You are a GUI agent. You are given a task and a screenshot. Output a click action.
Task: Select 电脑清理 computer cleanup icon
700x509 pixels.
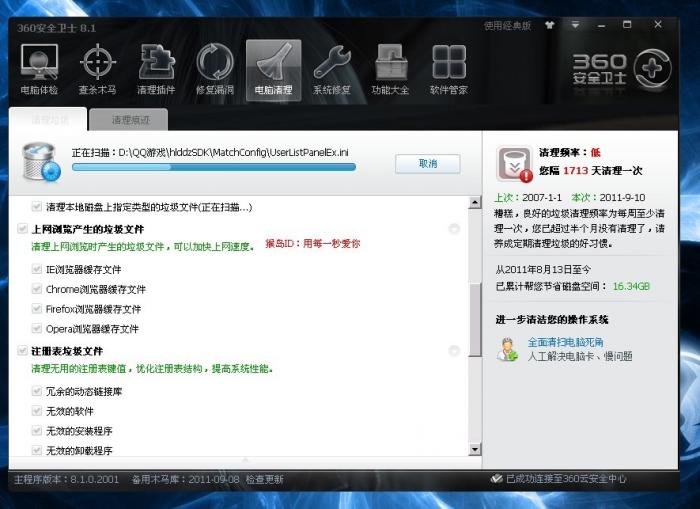point(274,70)
